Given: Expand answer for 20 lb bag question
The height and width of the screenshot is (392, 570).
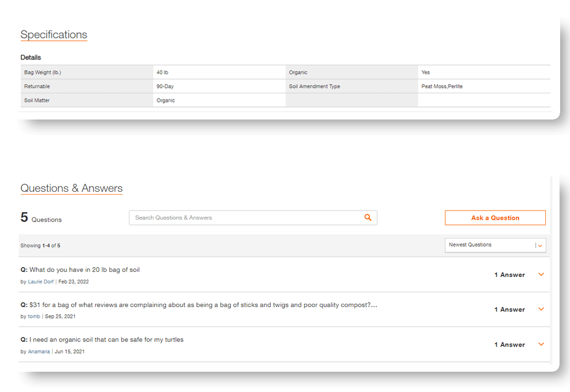Looking at the screenshot, I should [541, 275].
